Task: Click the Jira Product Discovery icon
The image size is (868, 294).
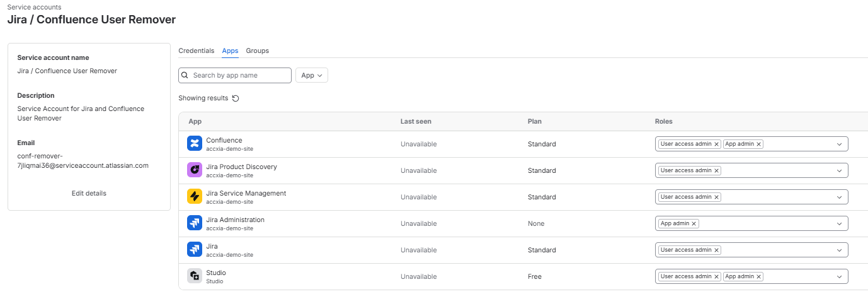Action: pyautogui.click(x=194, y=170)
